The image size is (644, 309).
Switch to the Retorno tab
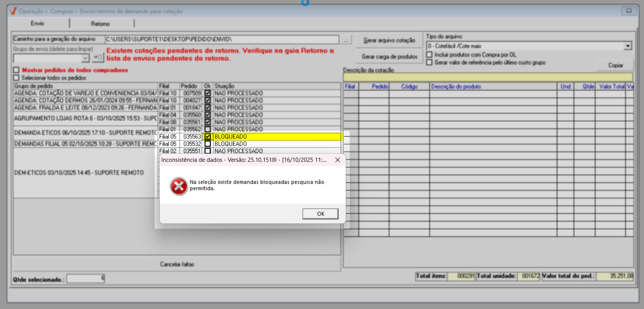coord(100,24)
